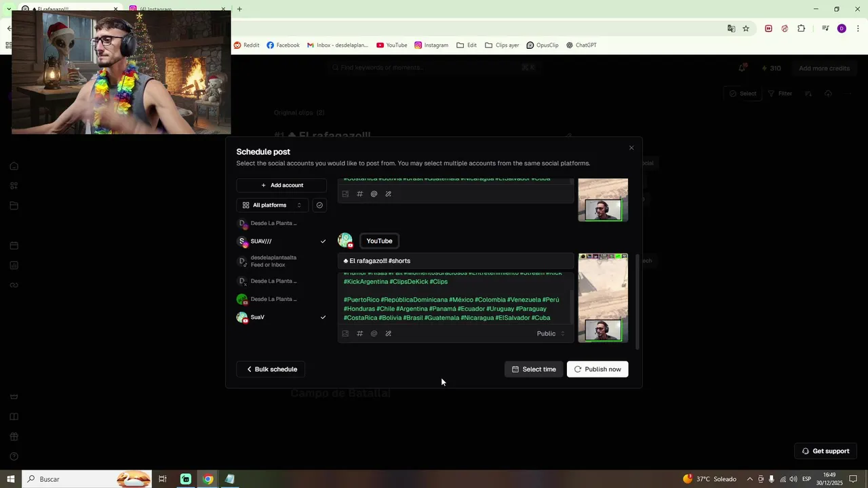Click Select time button
The image size is (868, 488).
coord(534,369)
